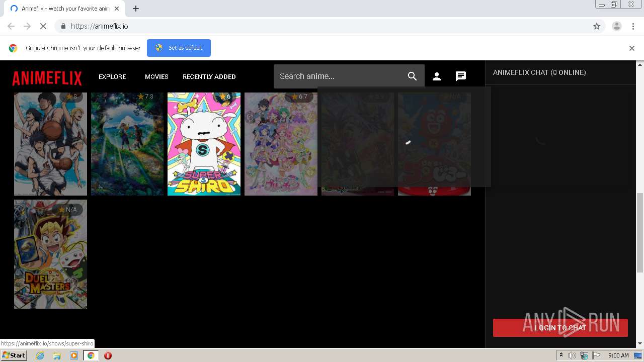Open the Chrome three-dot menu

(633, 26)
